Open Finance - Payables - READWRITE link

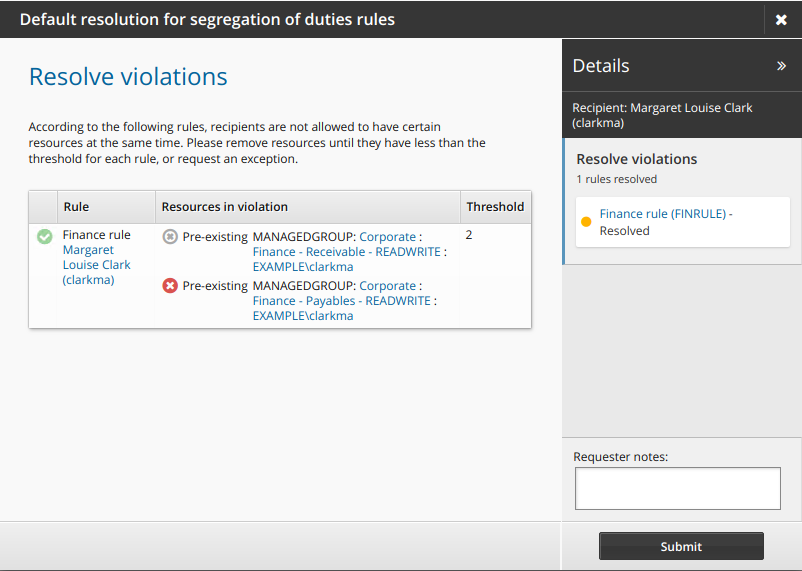(341, 301)
